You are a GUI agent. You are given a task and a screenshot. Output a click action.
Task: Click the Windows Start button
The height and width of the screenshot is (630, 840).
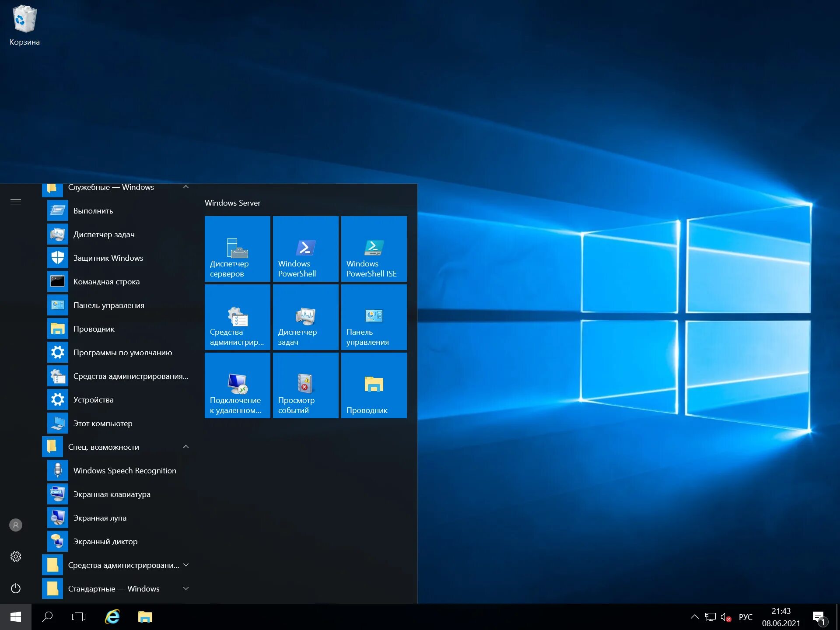16,617
